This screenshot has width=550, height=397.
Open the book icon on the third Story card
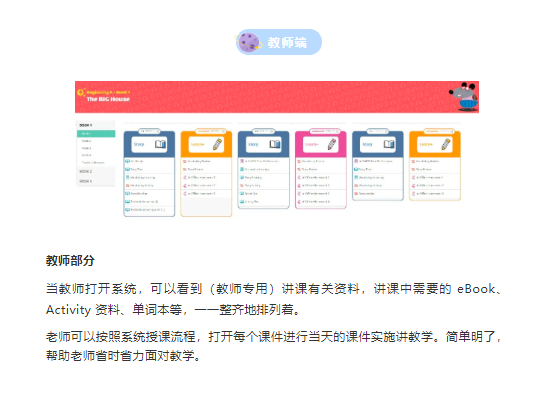point(389,144)
